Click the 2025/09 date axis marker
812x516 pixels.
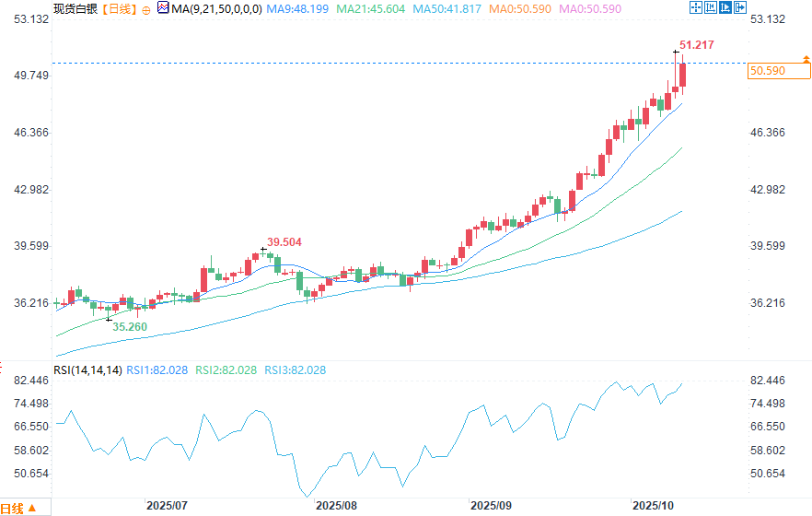pyautogui.click(x=490, y=506)
